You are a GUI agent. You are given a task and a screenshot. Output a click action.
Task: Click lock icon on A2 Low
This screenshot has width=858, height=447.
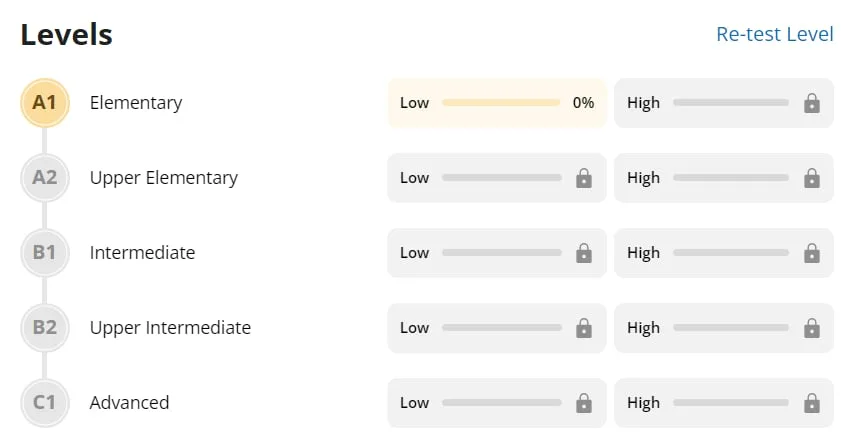[584, 178]
